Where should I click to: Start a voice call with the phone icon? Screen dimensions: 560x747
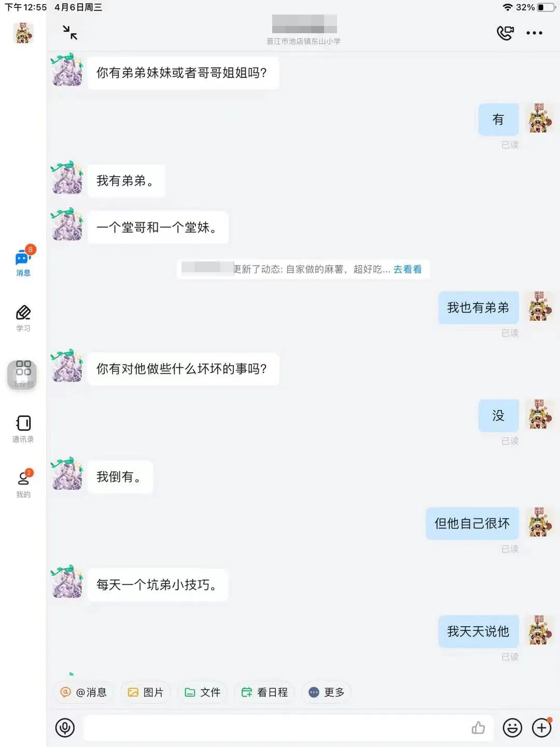coord(505,33)
